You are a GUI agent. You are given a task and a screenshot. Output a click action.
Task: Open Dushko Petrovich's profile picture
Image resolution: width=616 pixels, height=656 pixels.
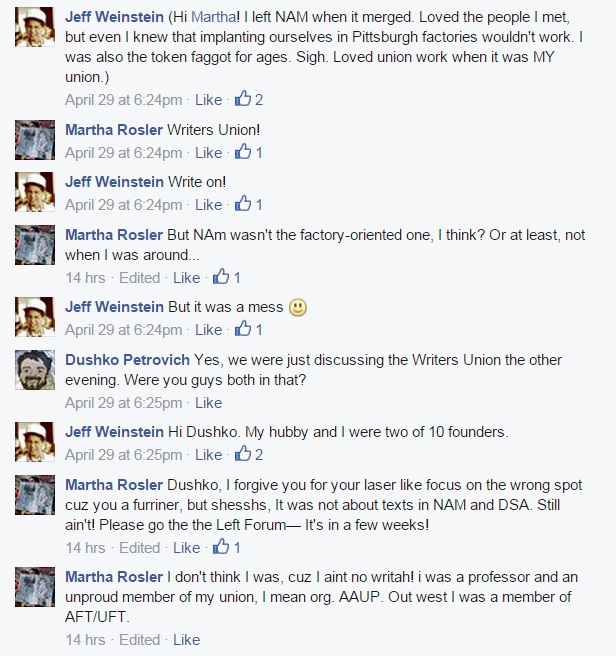(x=35, y=371)
